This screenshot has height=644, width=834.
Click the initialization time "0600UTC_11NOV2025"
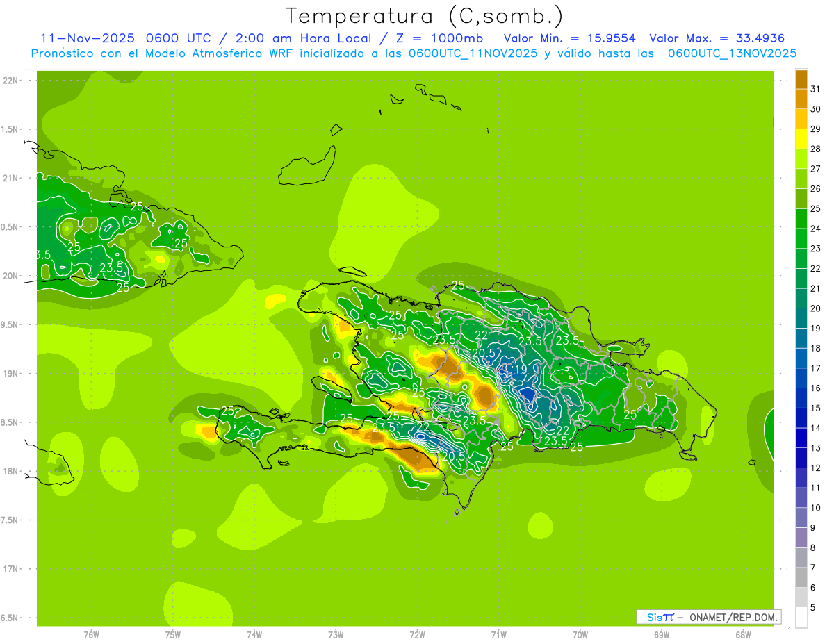click(473, 53)
